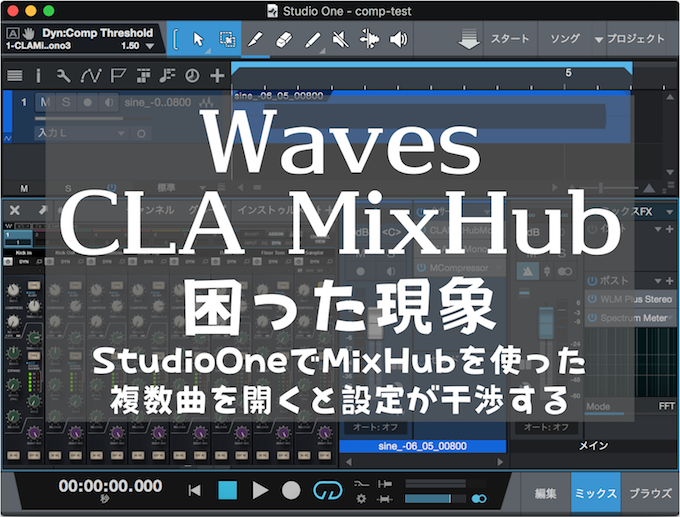
Task: Select sine_-06_05_00800 channel label
Action: click(422, 446)
